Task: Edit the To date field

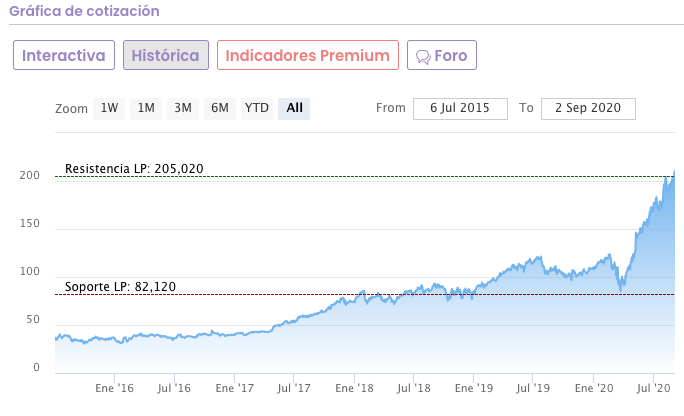Action: 587,108
